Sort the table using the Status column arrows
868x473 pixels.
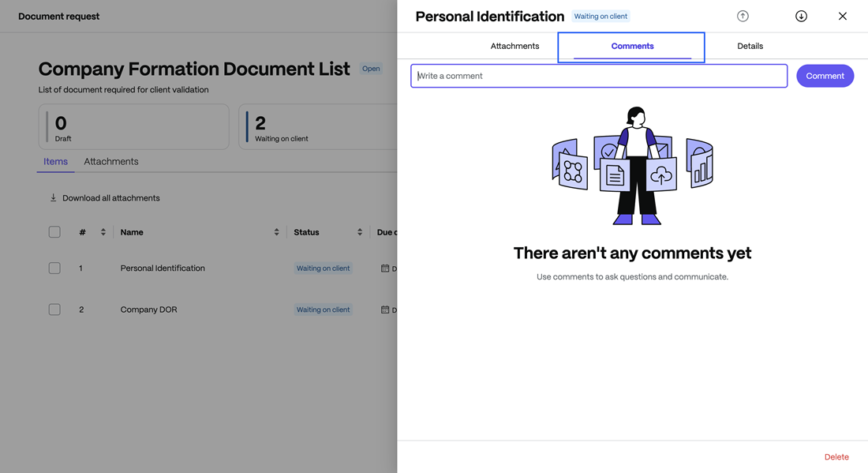pos(359,231)
